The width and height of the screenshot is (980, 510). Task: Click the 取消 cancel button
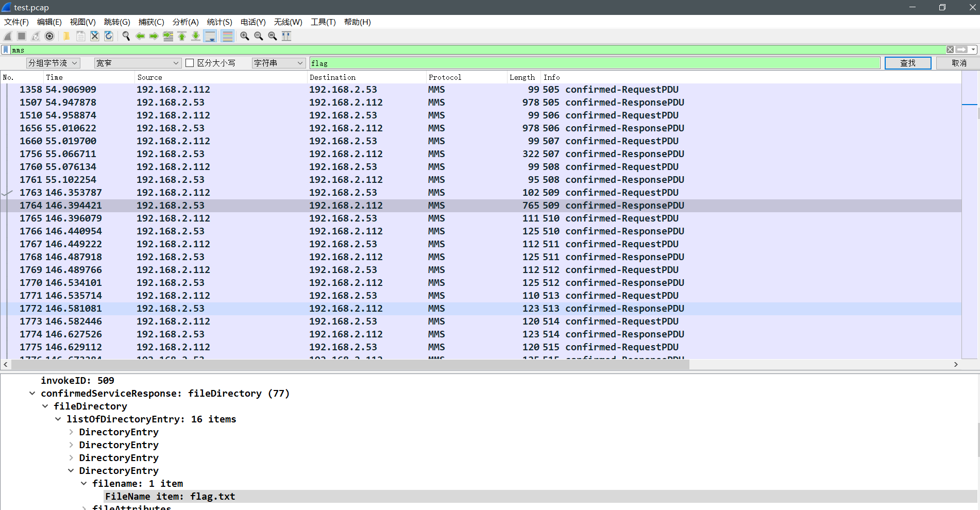tap(958, 63)
